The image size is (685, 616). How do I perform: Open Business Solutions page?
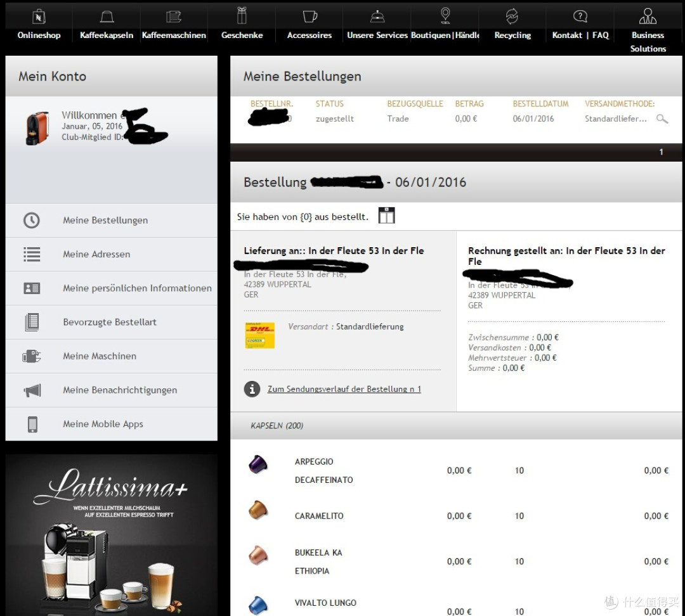tap(648, 42)
